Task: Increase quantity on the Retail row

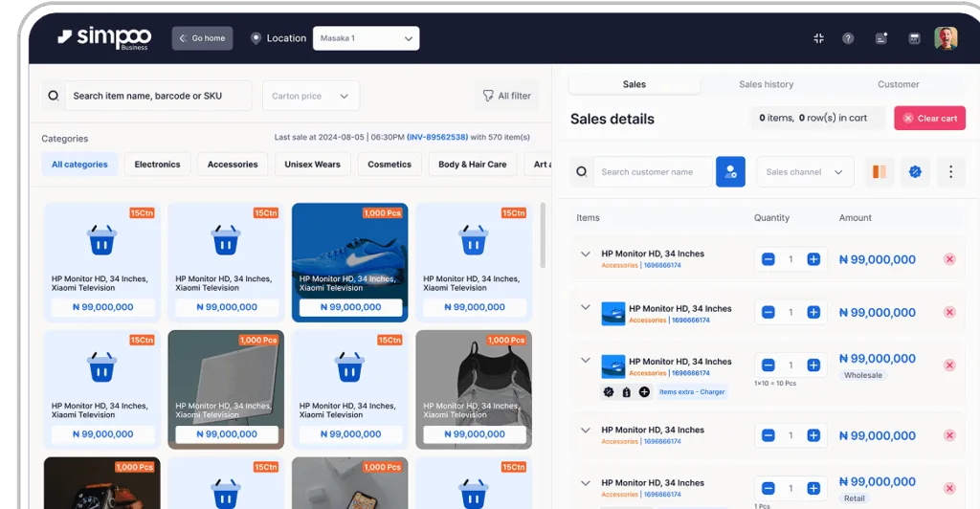Action: click(813, 488)
